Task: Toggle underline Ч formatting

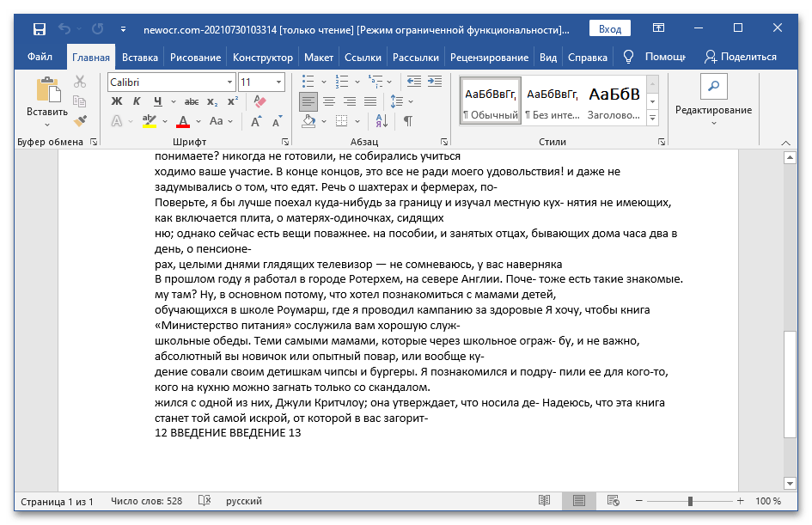Action: click(x=157, y=101)
